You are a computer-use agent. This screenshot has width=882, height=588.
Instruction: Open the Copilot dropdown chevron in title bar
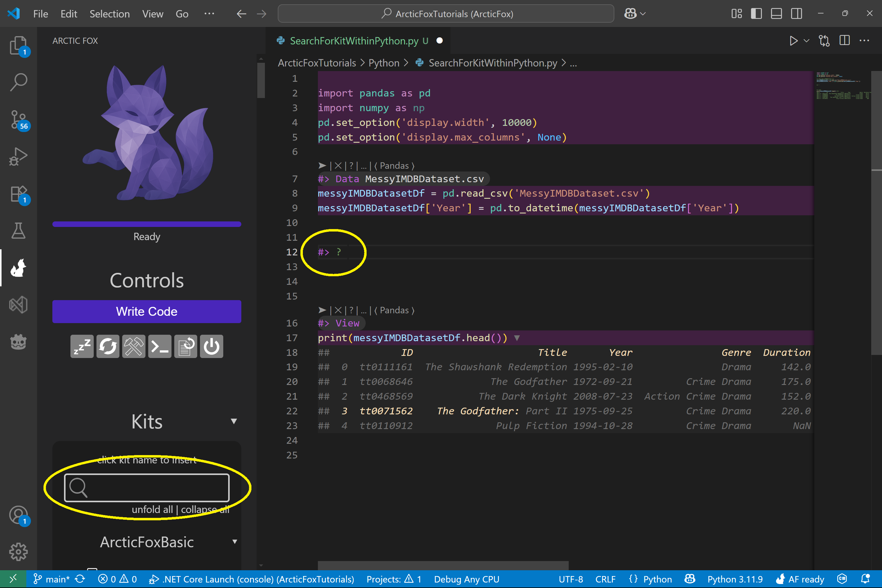[643, 13]
